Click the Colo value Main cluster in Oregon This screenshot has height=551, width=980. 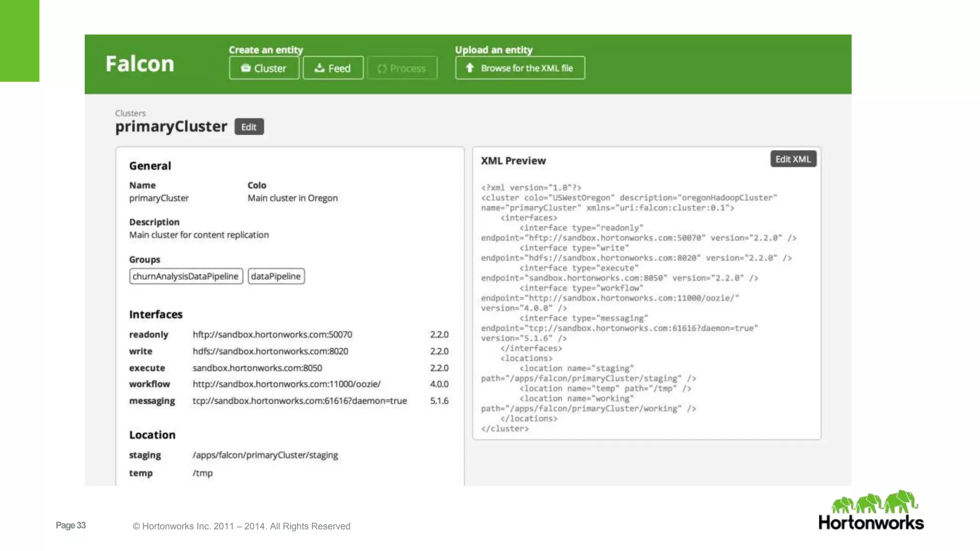point(292,198)
